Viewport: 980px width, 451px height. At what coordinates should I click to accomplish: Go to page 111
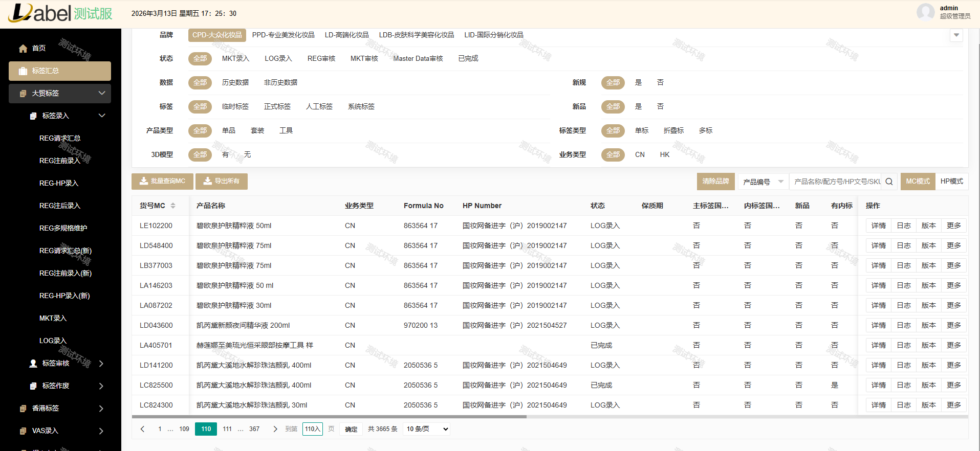pyautogui.click(x=227, y=429)
